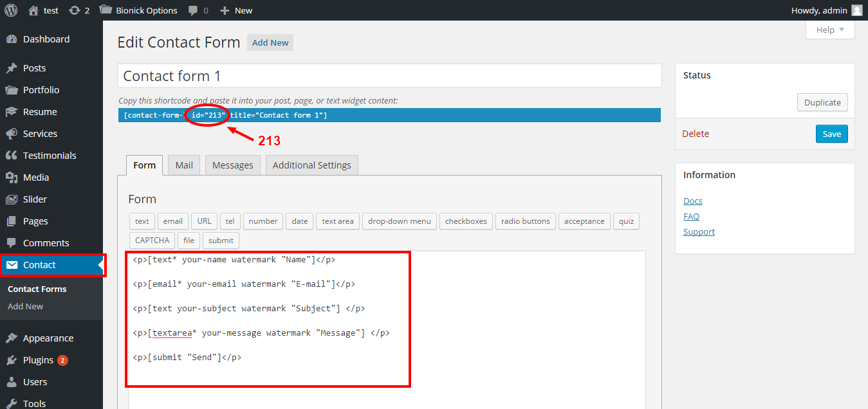Click the Comments bubble icon in sidebar

tap(12, 243)
